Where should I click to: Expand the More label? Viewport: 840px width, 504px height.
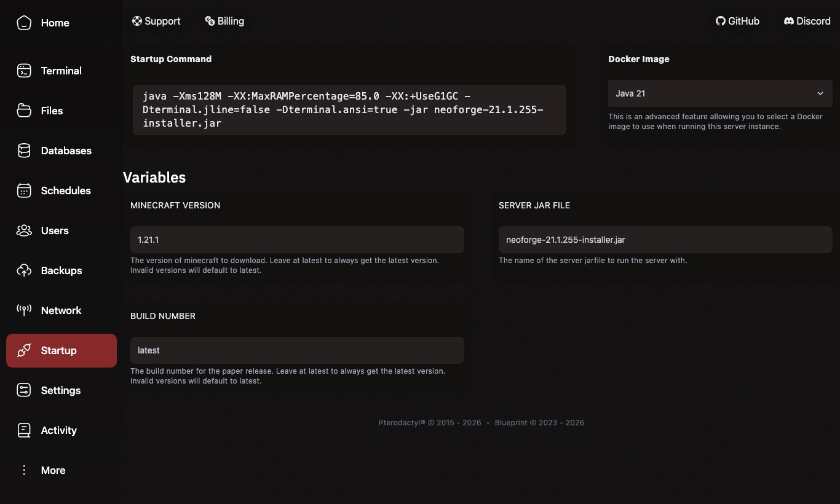[x=53, y=470]
